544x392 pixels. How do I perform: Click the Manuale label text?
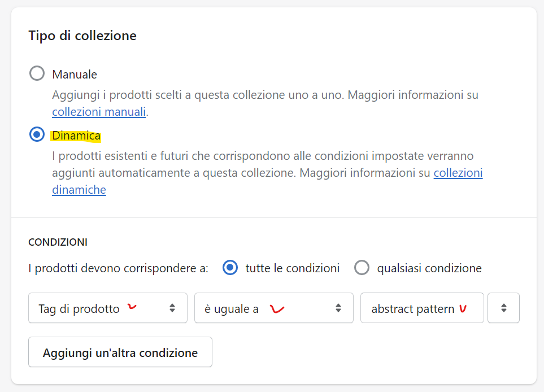click(x=75, y=74)
